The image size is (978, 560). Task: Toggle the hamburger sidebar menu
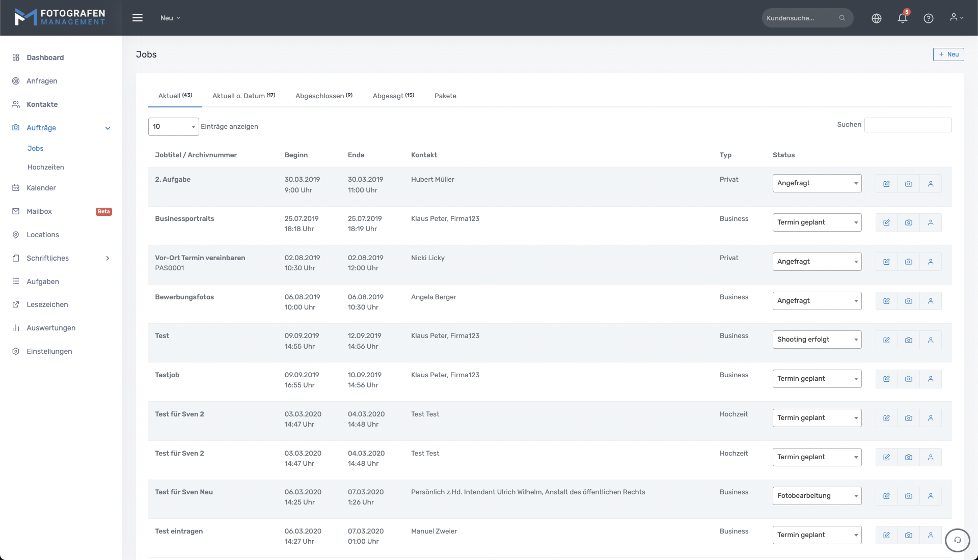click(x=137, y=18)
